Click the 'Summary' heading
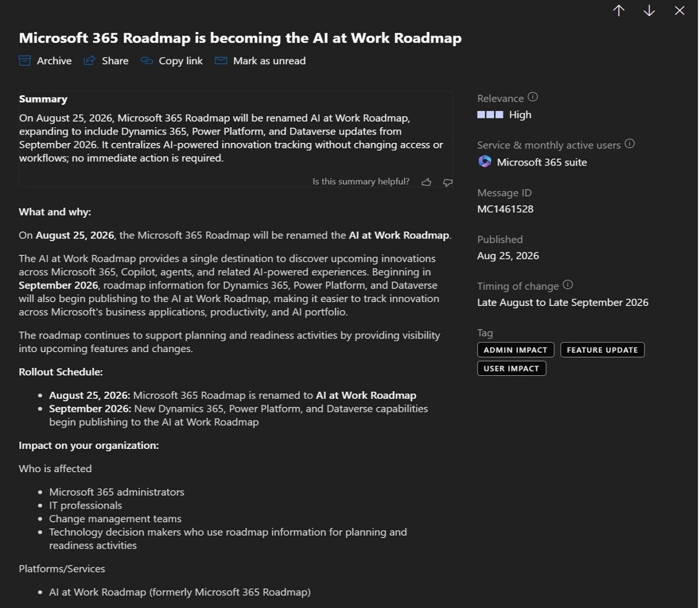The width and height of the screenshot is (700, 608). point(43,99)
